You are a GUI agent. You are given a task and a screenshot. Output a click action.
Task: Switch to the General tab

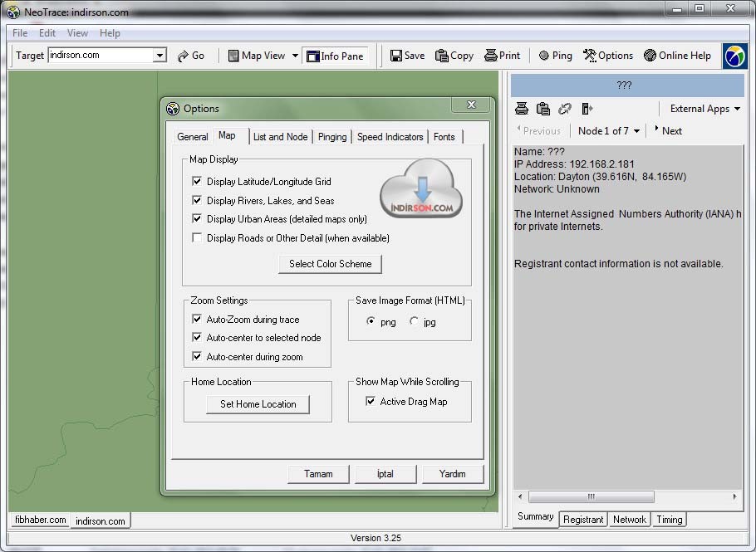point(193,137)
